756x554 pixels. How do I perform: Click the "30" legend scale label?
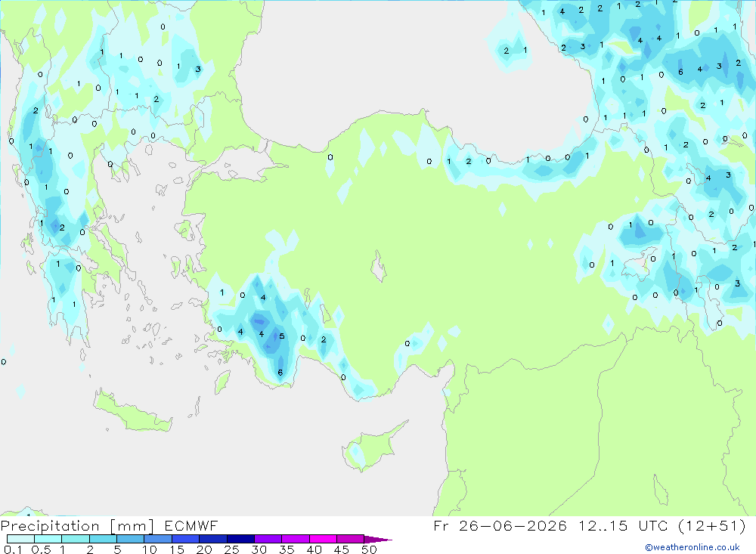click(259, 549)
